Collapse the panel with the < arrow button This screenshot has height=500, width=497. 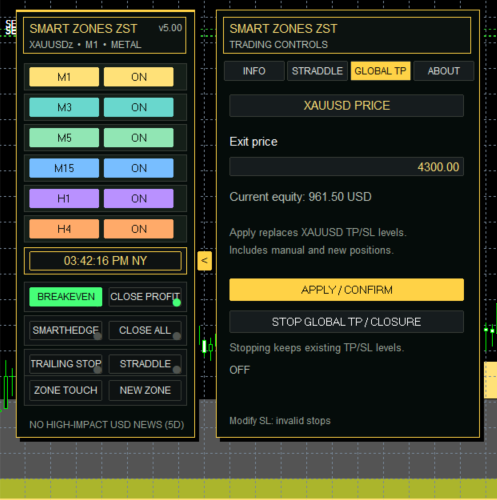click(x=204, y=261)
